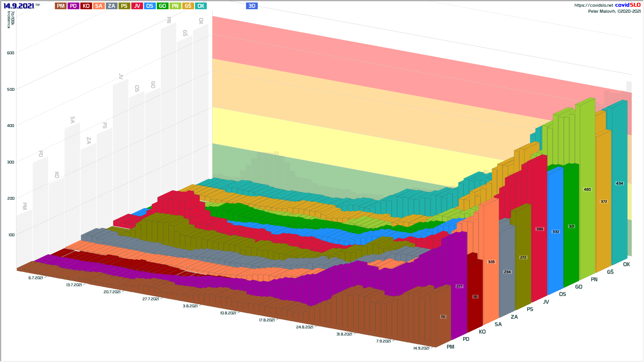This screenshot has height=362, width=644.
Task: Toggle the GŠ golden legend button
Action: (188, 6)
